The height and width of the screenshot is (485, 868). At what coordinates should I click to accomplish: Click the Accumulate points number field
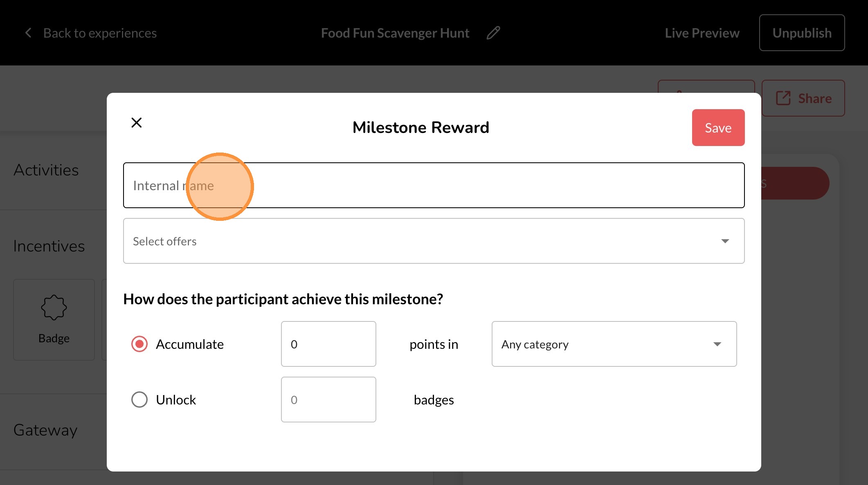click(x=328, y=344)
